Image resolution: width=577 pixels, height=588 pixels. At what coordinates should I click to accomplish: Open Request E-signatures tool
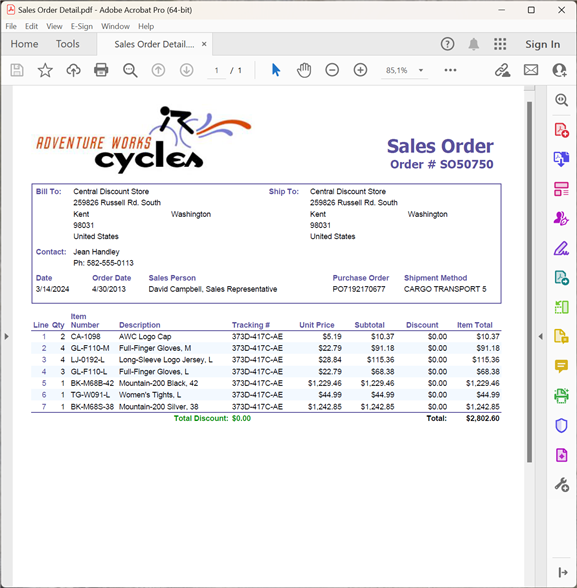tap(561, 218)
